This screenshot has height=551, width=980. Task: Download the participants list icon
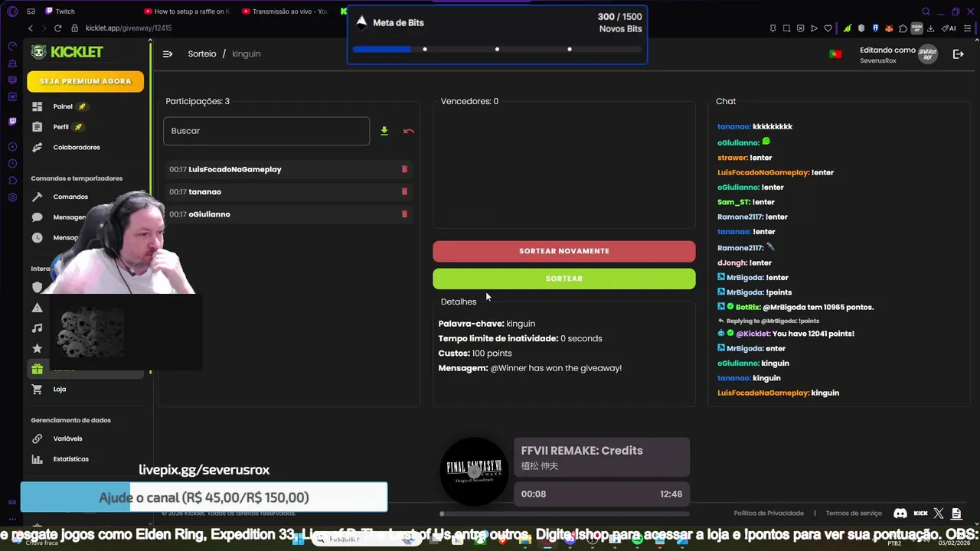tap(384, 131)
